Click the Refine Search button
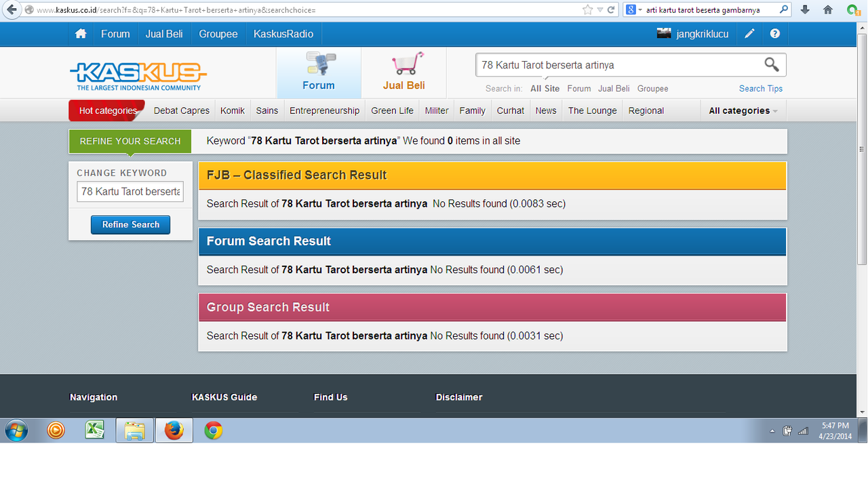This screenshot has width=868, height=488. click(131, 225)
